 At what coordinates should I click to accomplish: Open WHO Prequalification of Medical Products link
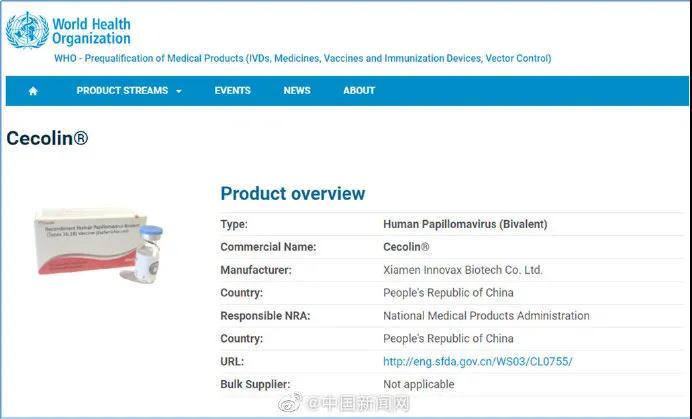click(x=303, y=58)
